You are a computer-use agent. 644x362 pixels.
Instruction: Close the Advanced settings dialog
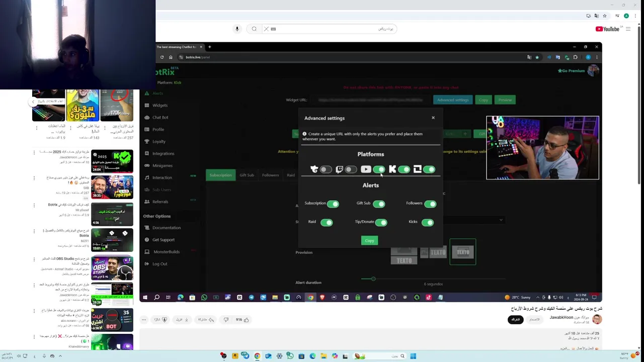point(433,118)
